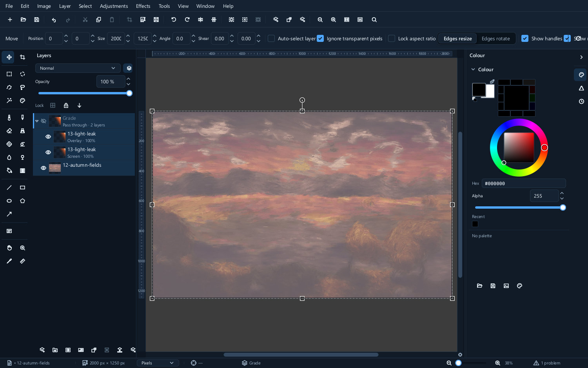Pick the Arrow drawing tool
This screenshot has height=368, width=588.
pos(9,214)
